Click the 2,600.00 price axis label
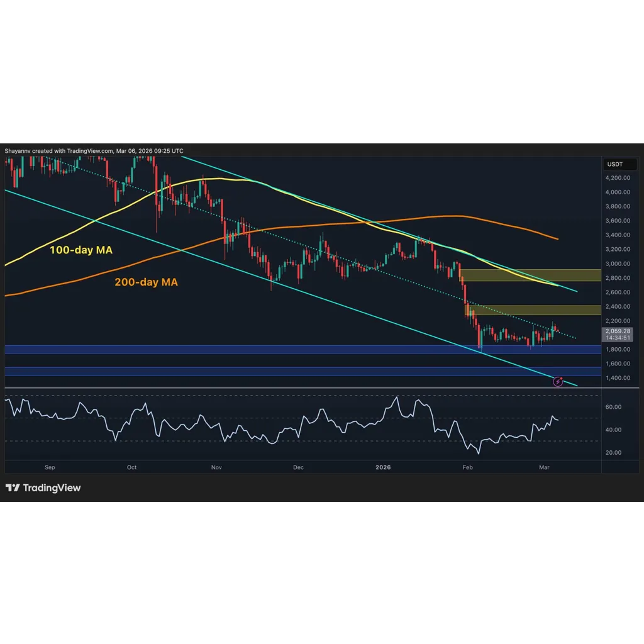 point(618,292)
